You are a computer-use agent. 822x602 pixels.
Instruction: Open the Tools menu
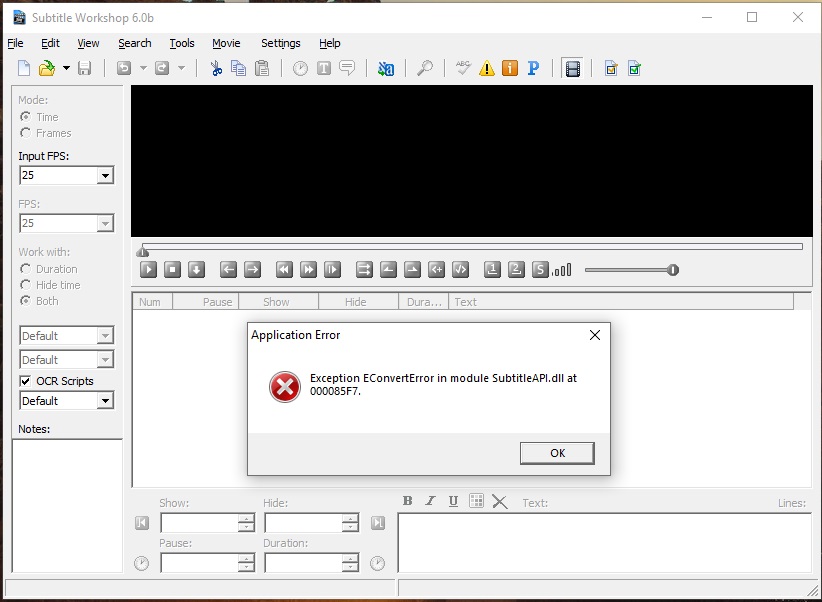coord(182,43)
